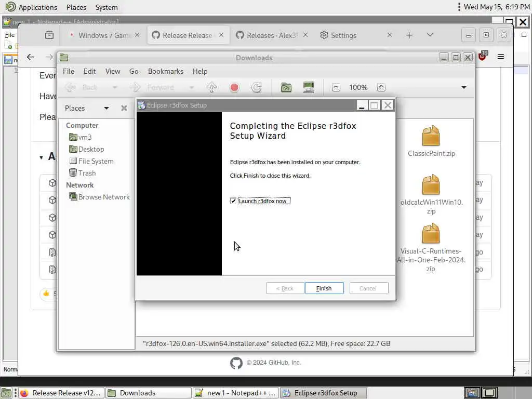Click the browser back arrow
This screenshot has height=399, width=532.
pyautogui.click(x=31, y=57)
